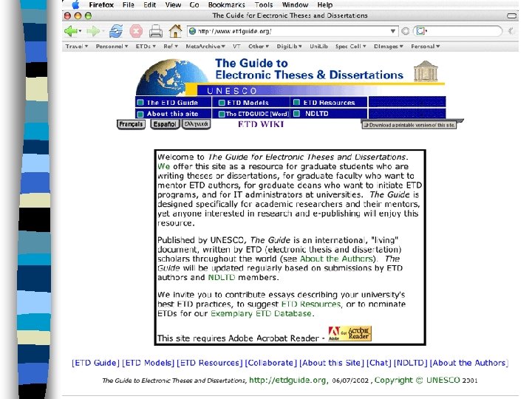Open the VT bookmark
This screenshot has height=399, width=532.
[x=236, y=46]
